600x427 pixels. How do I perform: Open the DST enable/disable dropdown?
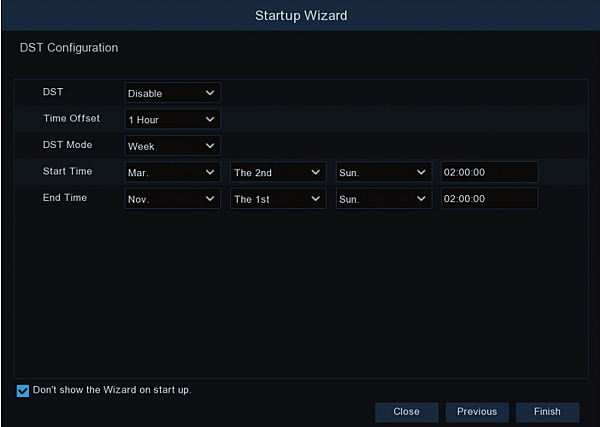[x=172, y=93]
